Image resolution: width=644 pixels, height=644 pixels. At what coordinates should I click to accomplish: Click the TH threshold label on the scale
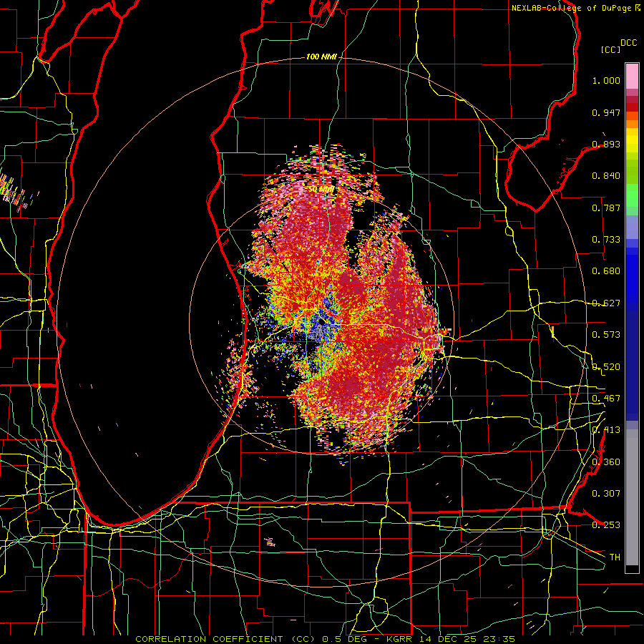click(x=615, y=557)
